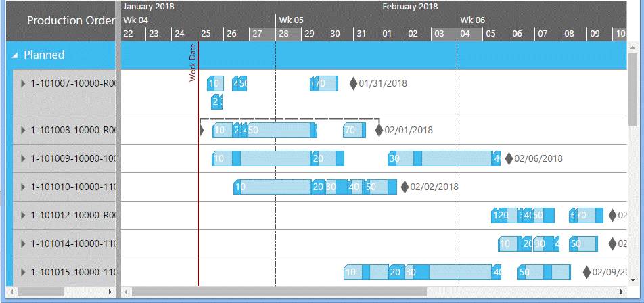Expand production order 1-101012-10000
This screenshot has width=644, height=303.
coord(23,215)
